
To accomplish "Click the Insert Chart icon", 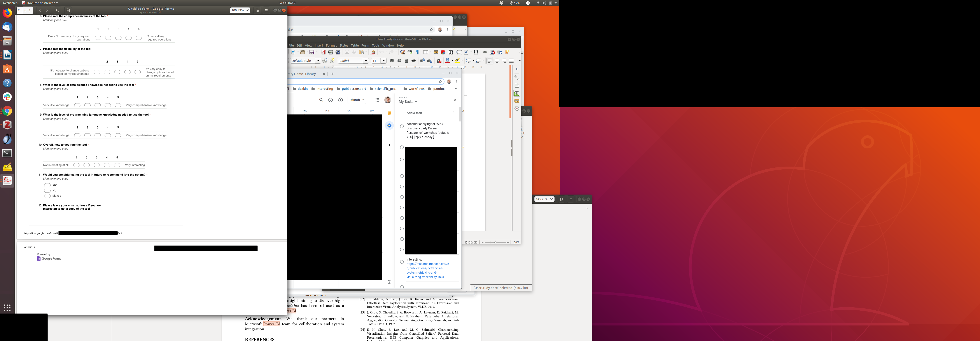I will pyautogui.click(x=443, y=52).
